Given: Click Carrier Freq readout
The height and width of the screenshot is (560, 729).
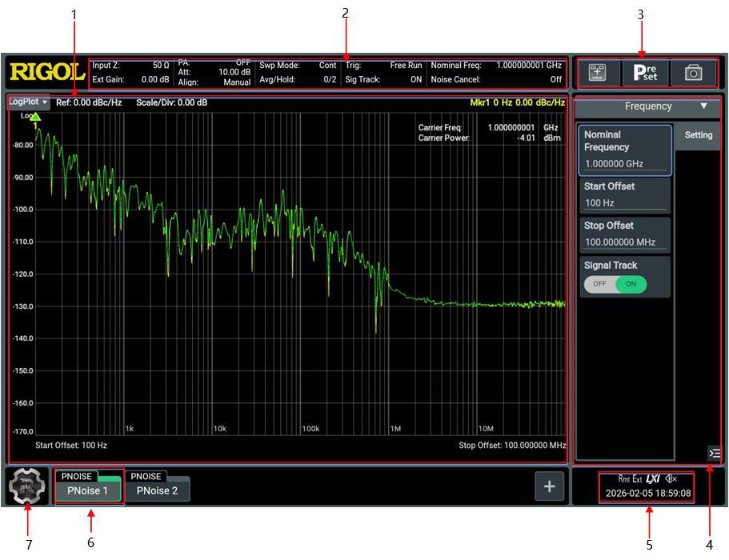Looking at the screenshot, I should point(488,127).
